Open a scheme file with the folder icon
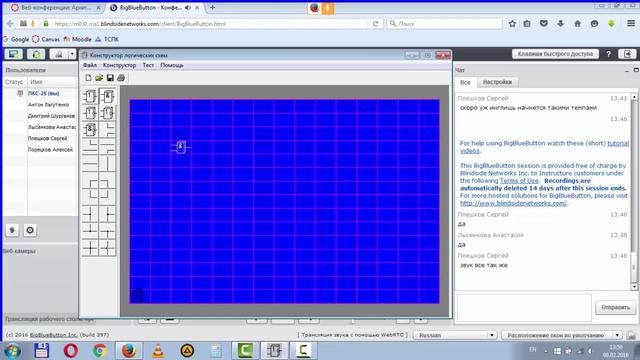 coord(99,78)
